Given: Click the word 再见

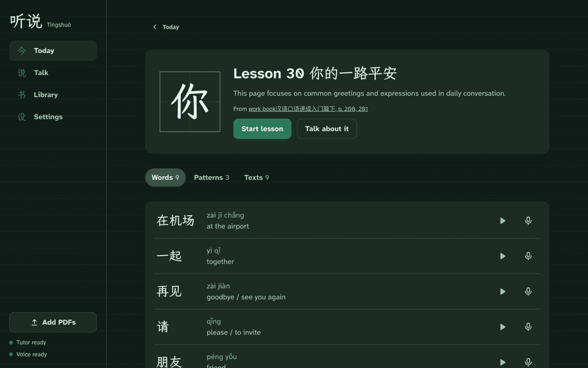Looking at the screenshot, I should pyautogui.click(x=169, y=291).
